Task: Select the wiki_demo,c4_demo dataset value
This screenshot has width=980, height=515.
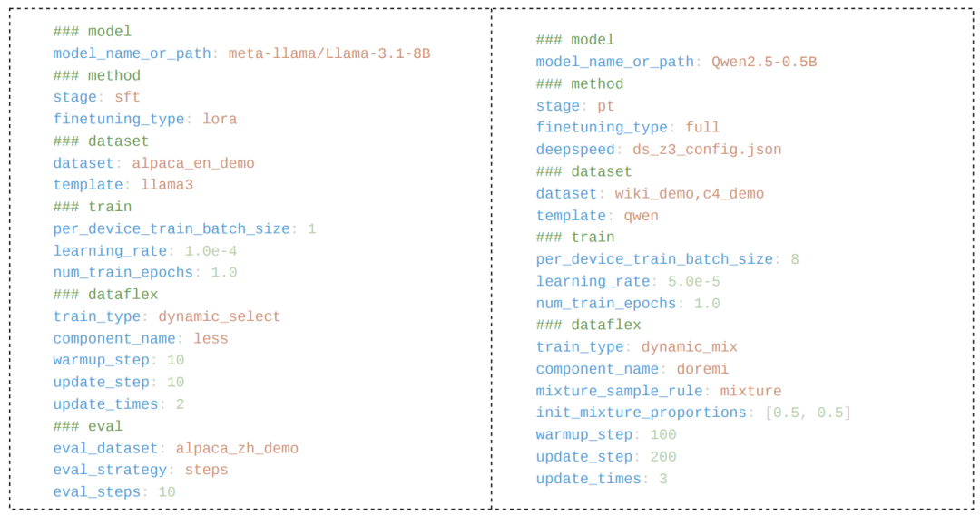Action: pos(689,194)
